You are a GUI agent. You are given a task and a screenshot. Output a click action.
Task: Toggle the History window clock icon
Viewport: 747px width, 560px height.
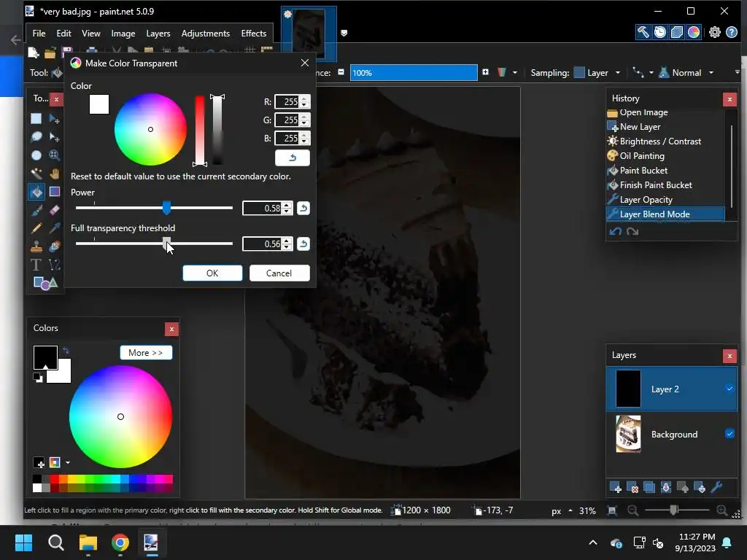[x=659, y=32]
